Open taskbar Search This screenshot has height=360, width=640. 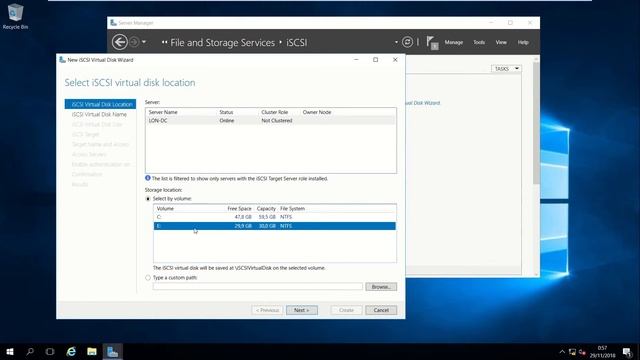click(x=30, y=351)
